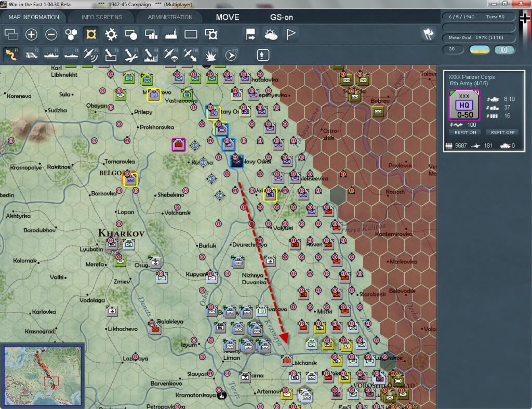This screenshot has height=409, width=532.
Task: Toggle the highlighted unit-frame map toggle
Action: click(91, 34)
